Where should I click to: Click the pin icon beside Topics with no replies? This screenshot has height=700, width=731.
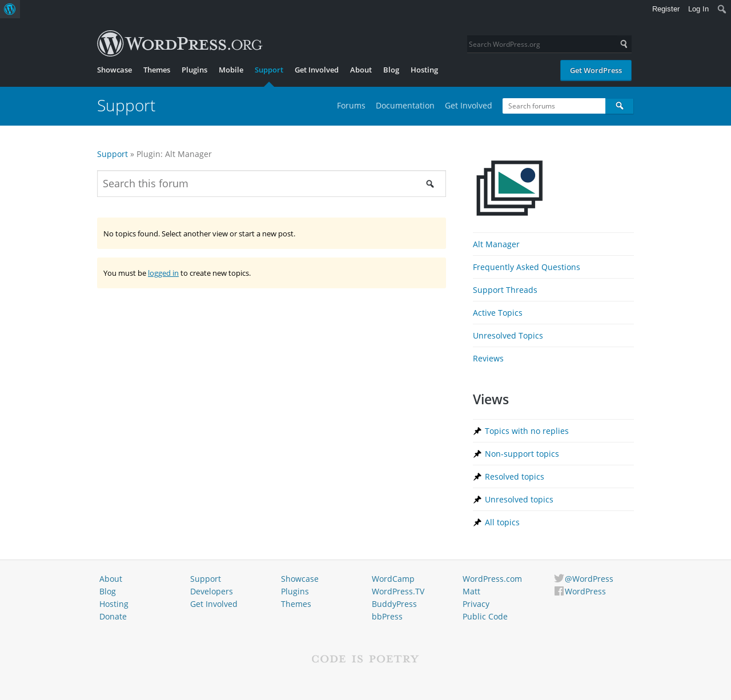click(x=477, y=431)
